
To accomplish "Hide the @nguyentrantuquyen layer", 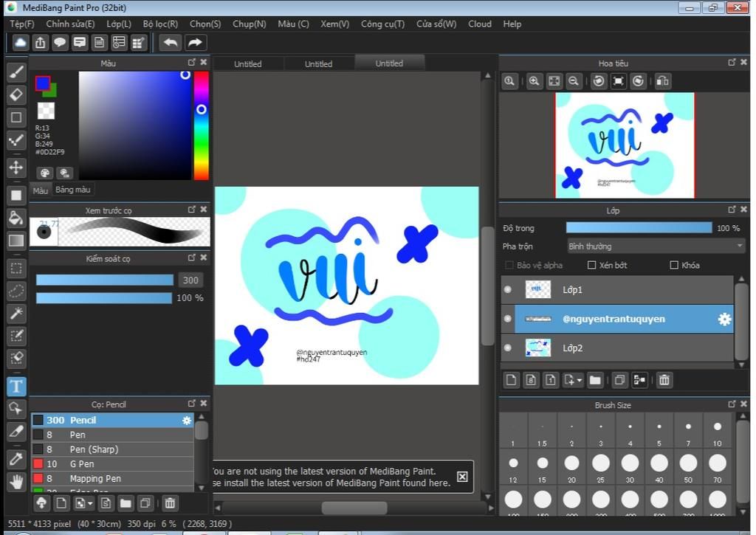I will [508, 319].
